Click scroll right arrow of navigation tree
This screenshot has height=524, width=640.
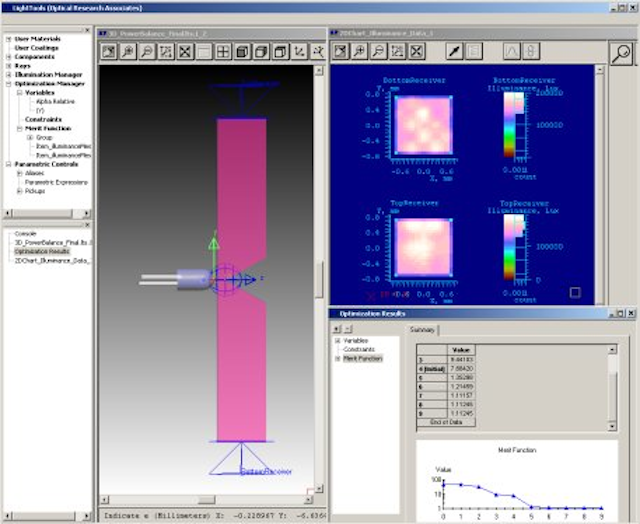coord(87,213)
